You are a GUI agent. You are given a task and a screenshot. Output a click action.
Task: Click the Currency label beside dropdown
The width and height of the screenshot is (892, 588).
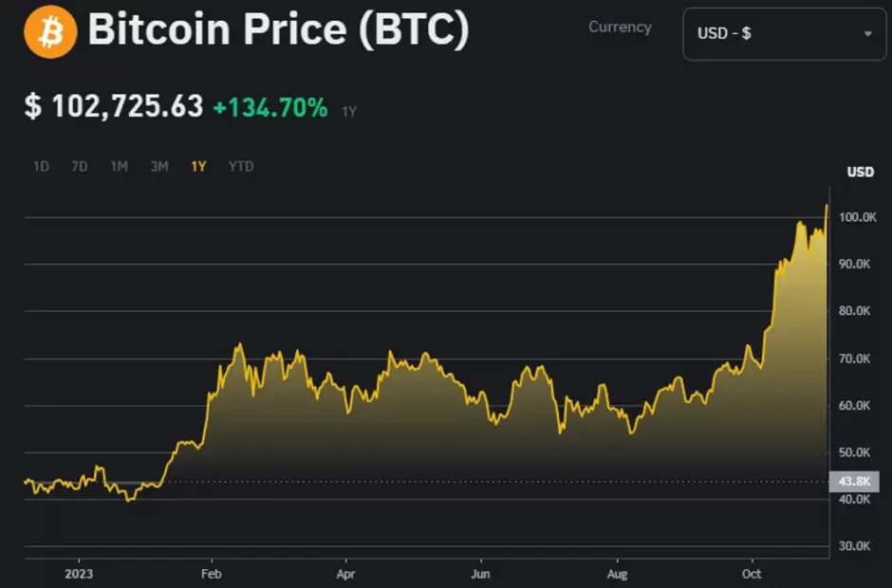click(620, 28)
